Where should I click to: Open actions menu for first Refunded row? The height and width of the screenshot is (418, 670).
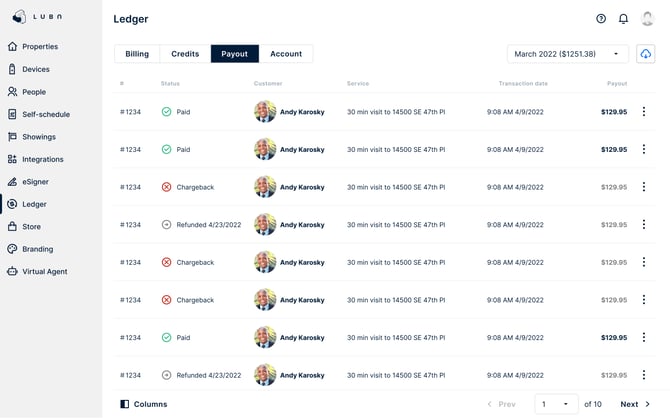coord(644,224)
